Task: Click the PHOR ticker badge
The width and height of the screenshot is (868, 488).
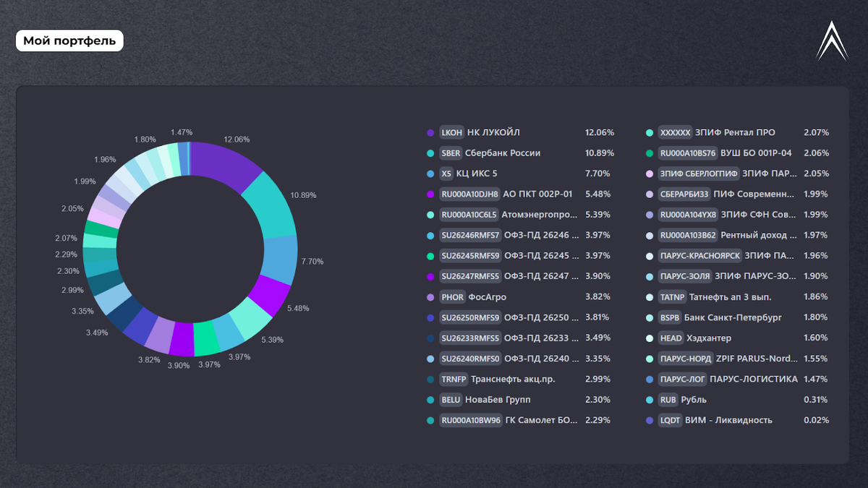Action: (452, 297)
